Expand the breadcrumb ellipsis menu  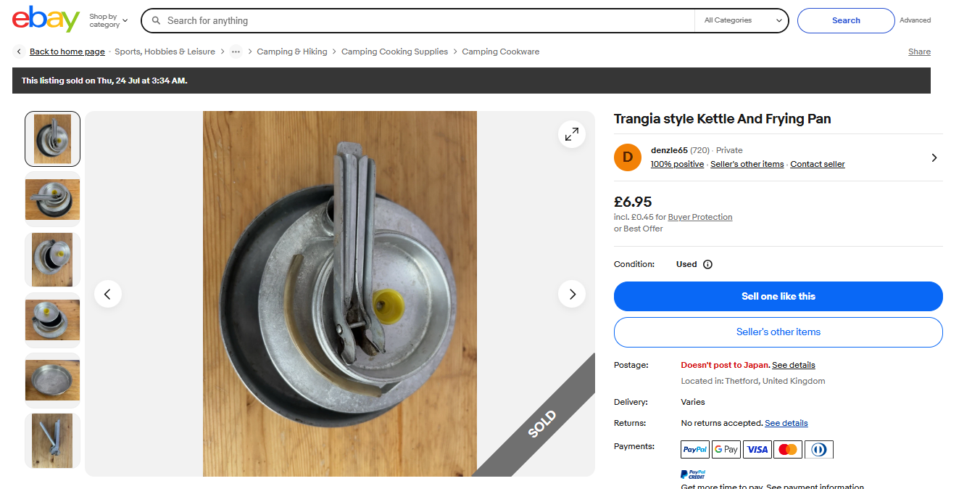point(236,52)
